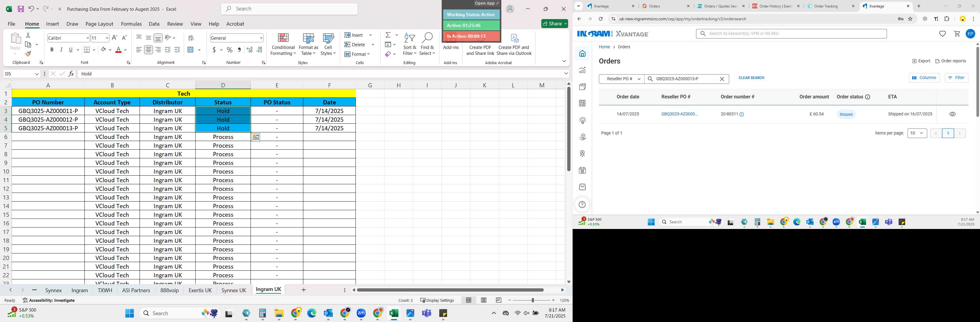Click Export in Xvantage Orders page

tap(921, 61)
